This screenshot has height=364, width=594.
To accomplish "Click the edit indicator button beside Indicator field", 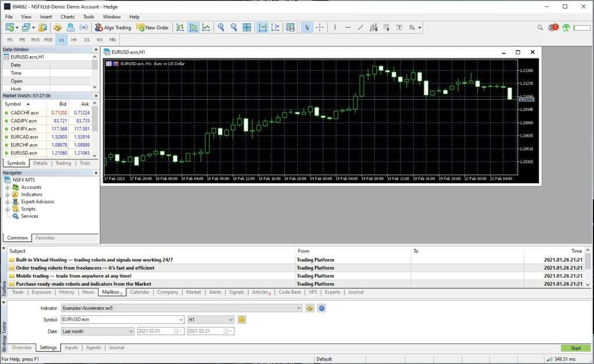I will pos(310,308).
